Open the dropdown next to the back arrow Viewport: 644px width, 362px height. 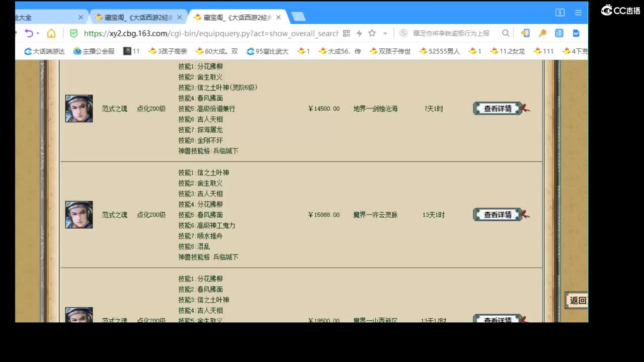[38, 34]
